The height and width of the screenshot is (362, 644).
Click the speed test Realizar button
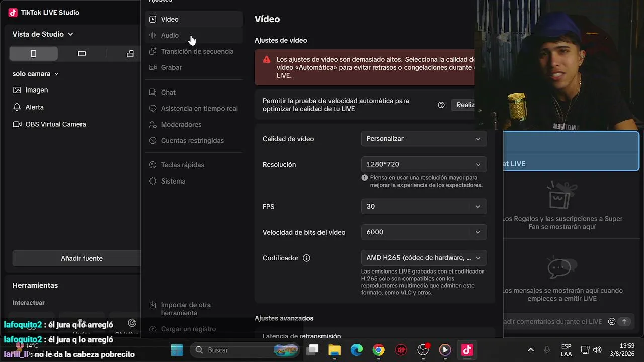463,105
